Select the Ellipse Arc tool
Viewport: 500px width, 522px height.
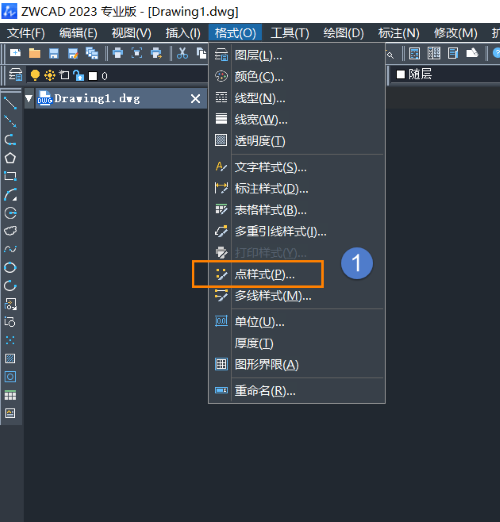pos(10,286)
